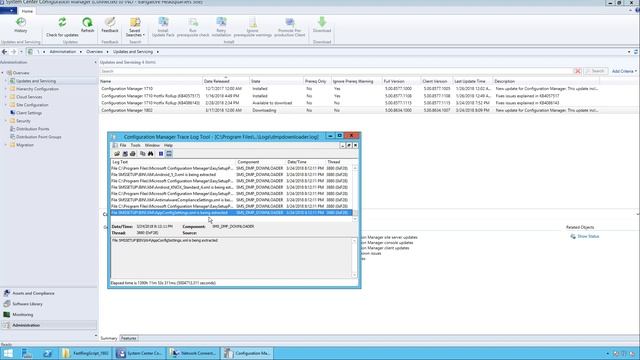The height and width of the screenshot is (360, 640).
Task: Open the dropdown arrow after Updates and Servicing breadcrumb
Action: [158, 52]
